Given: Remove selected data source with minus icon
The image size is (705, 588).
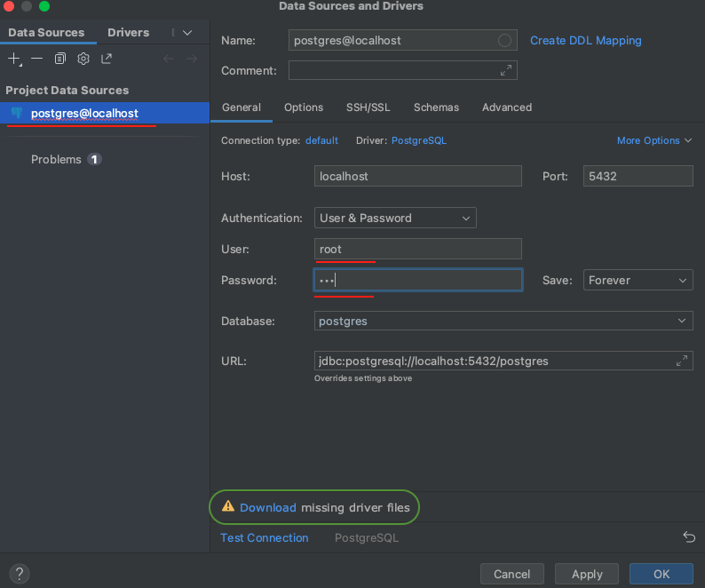Looking at the screenshot, I should coord(37,59).
